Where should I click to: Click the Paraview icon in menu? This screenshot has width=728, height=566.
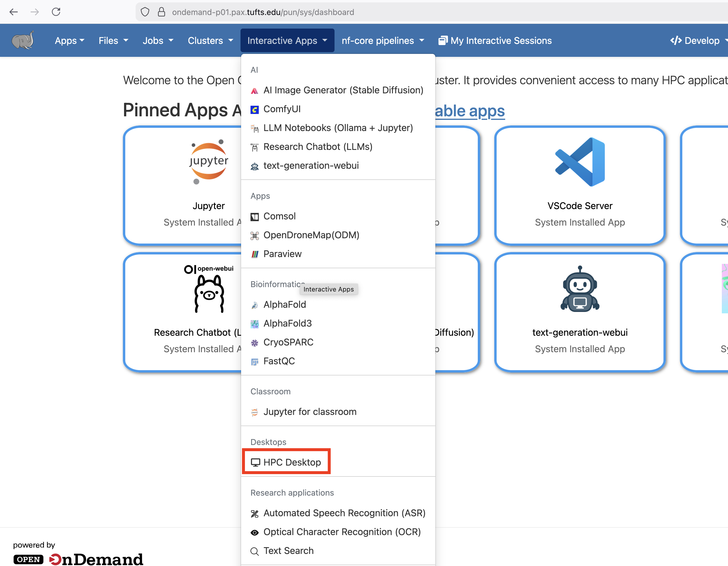pos(255,254)
